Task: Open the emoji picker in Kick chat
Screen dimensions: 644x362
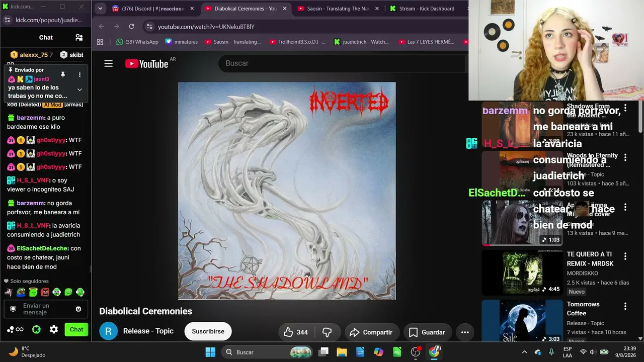Action: [78, 309]
